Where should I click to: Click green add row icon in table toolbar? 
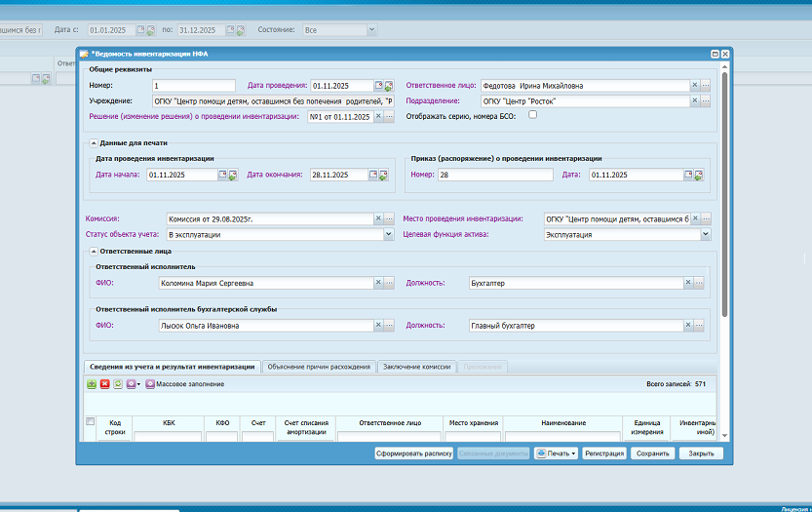(92, 384)
